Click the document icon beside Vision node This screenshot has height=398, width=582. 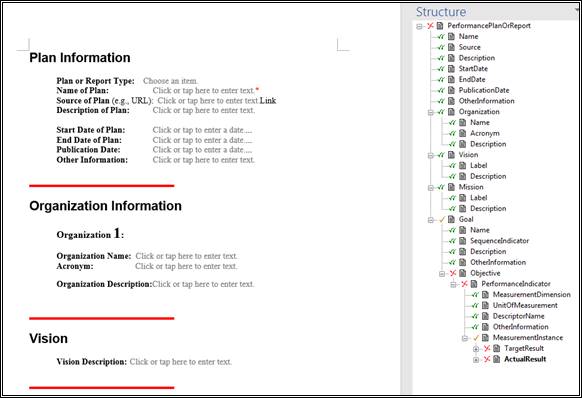click(451, 155)
